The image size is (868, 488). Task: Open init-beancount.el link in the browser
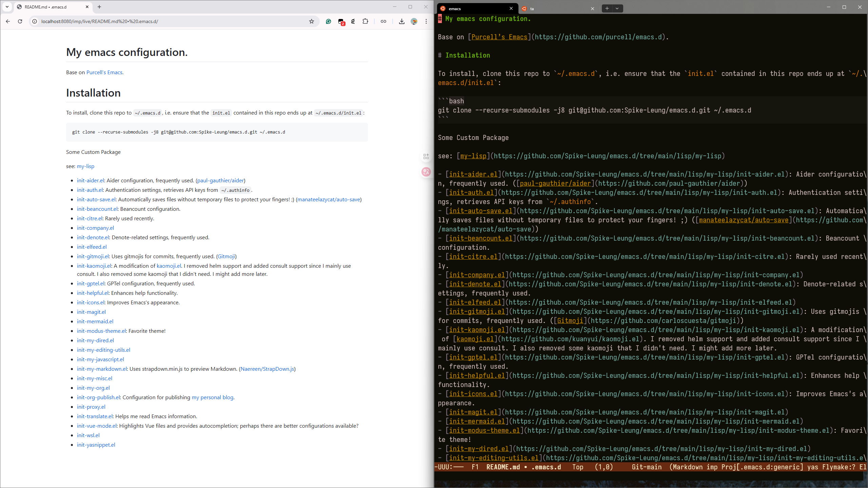click(x=97, y=209)
